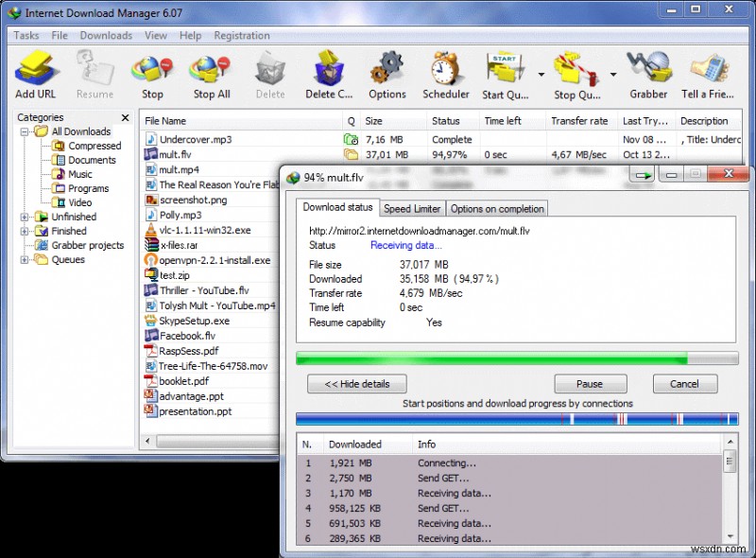Viewport: 756px width, 558px height.
Task: Open the Scheduler
Action: coord(446,71)
